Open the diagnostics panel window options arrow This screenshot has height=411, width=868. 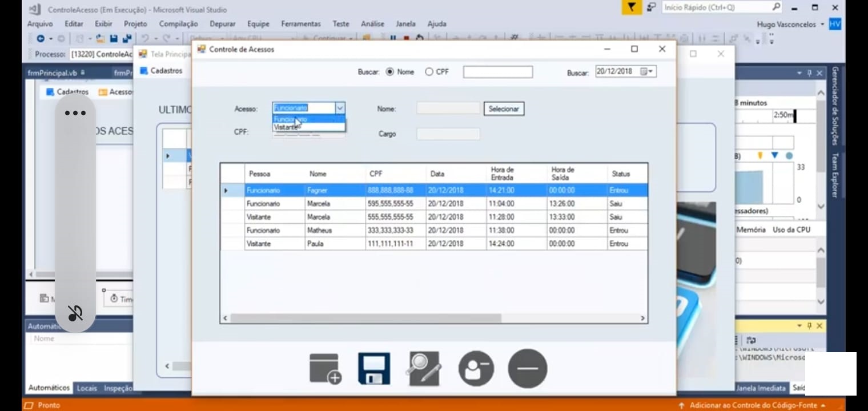click(x=799, y=73)
